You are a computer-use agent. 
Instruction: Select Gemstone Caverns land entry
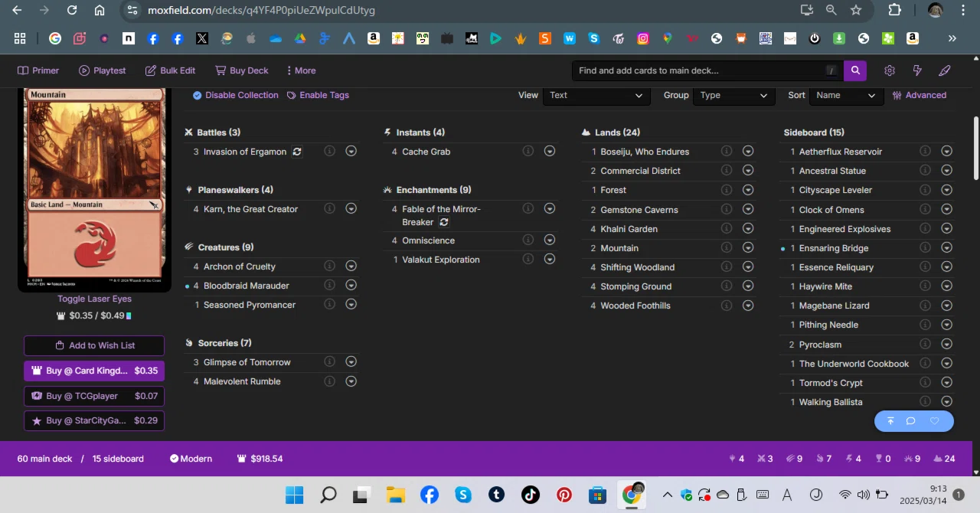(639, 210)
